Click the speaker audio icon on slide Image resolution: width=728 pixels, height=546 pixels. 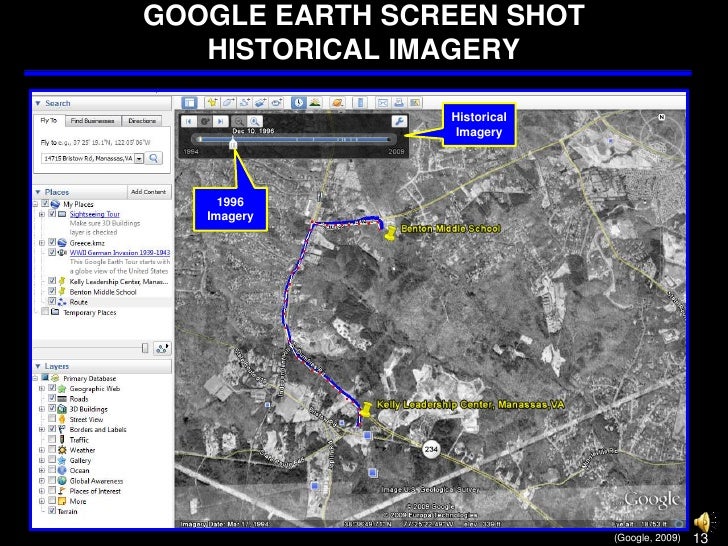(x=704, y=521)
